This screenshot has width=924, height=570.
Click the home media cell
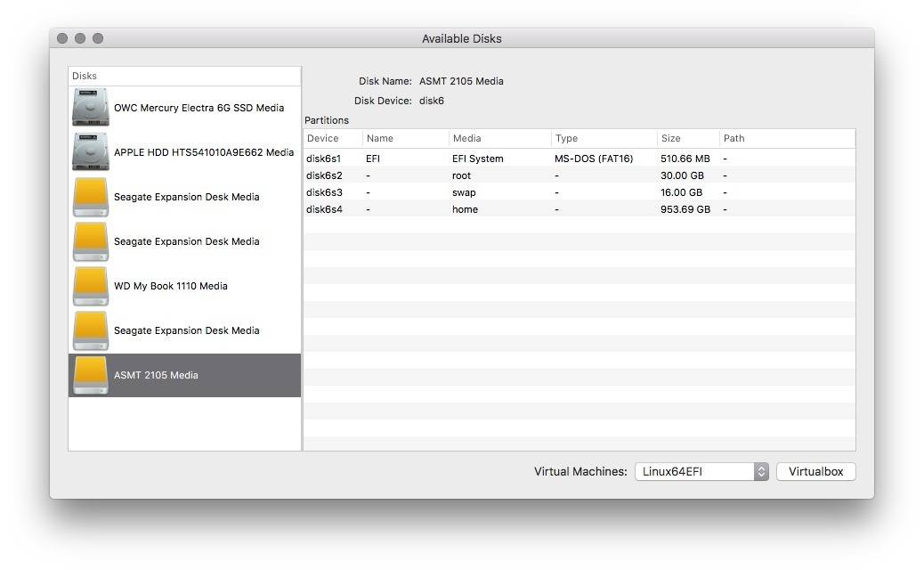click(x=465, y=209)
